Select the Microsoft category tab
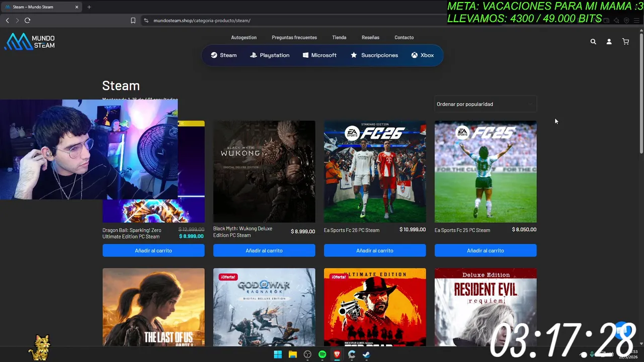This screenshot has width=644, height=362. [319, 55]
